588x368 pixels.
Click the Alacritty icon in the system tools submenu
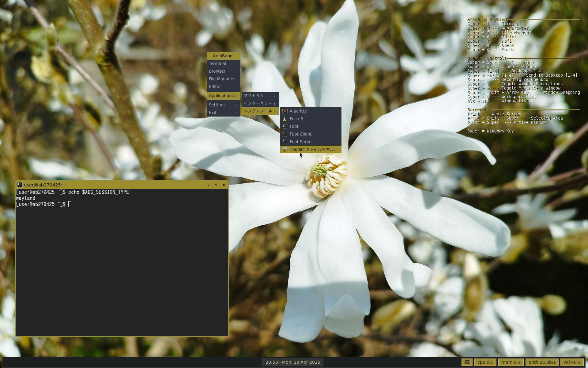(x=285, y=111)
